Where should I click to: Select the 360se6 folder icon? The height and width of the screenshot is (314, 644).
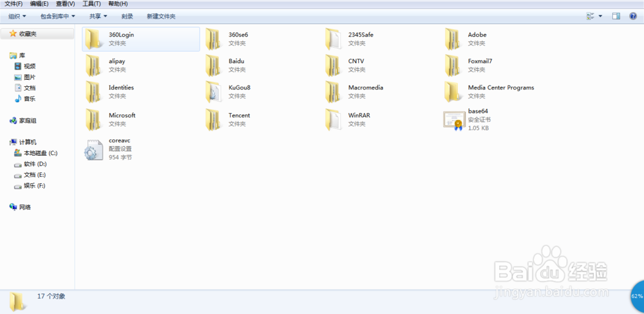[x=213, y=39]
